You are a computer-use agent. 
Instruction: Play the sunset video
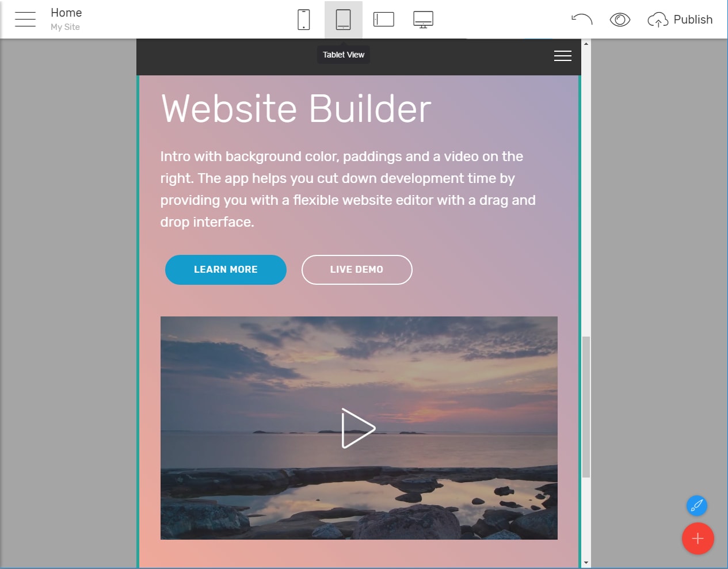358,428
